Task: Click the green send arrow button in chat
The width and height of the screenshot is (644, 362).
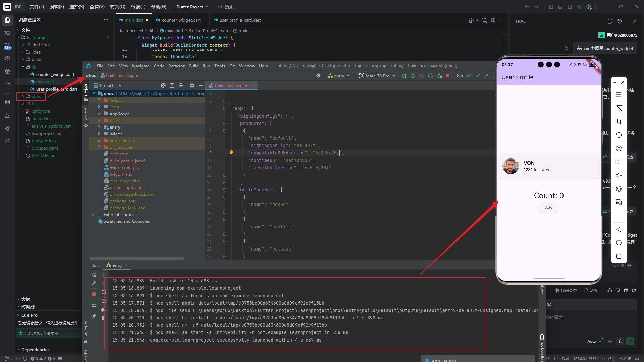Action: click(630, 341)
